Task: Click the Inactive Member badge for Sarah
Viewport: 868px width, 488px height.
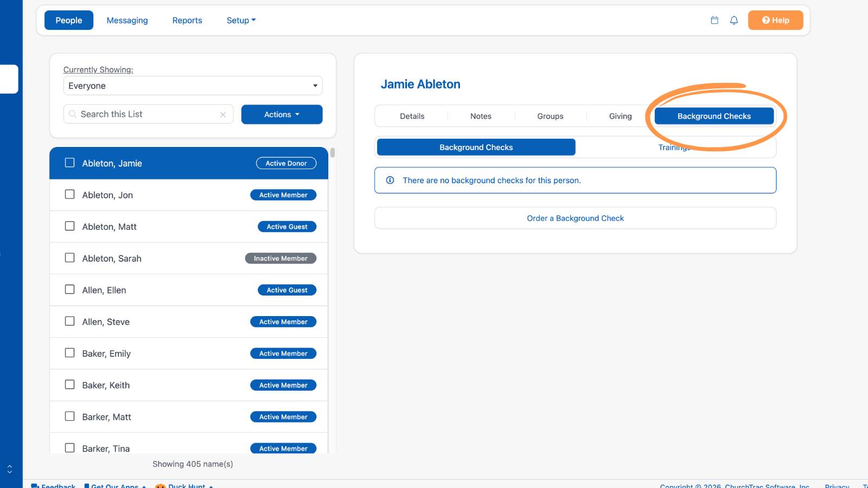Action: (280, 259)
